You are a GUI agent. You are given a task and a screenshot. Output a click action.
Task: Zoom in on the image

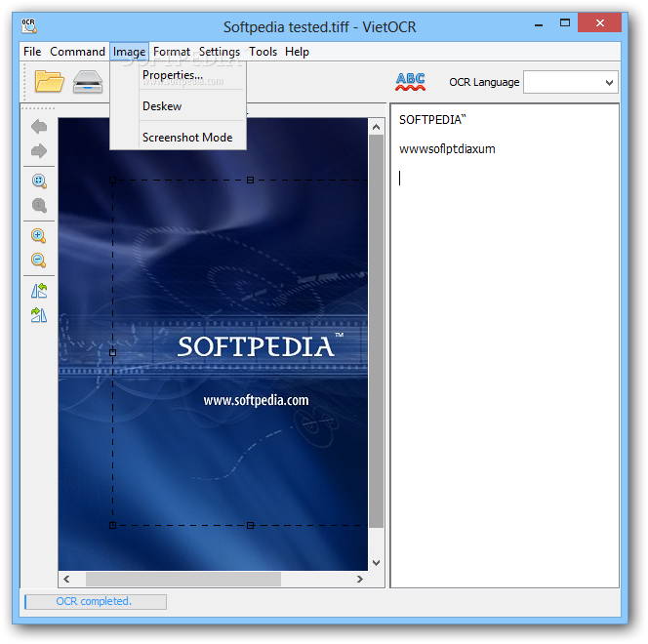[38, 236]
